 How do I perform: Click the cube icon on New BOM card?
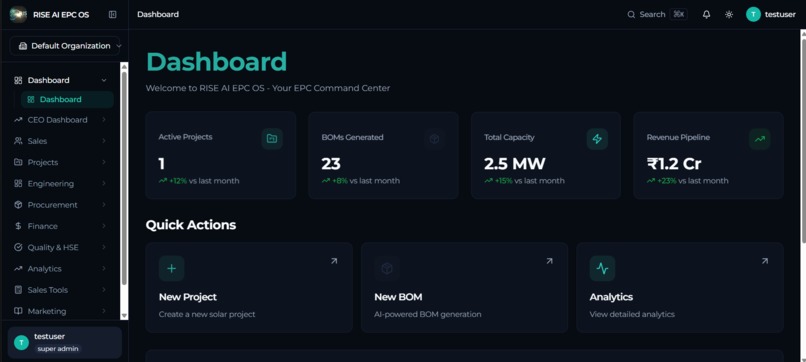(x=387, y=268)
